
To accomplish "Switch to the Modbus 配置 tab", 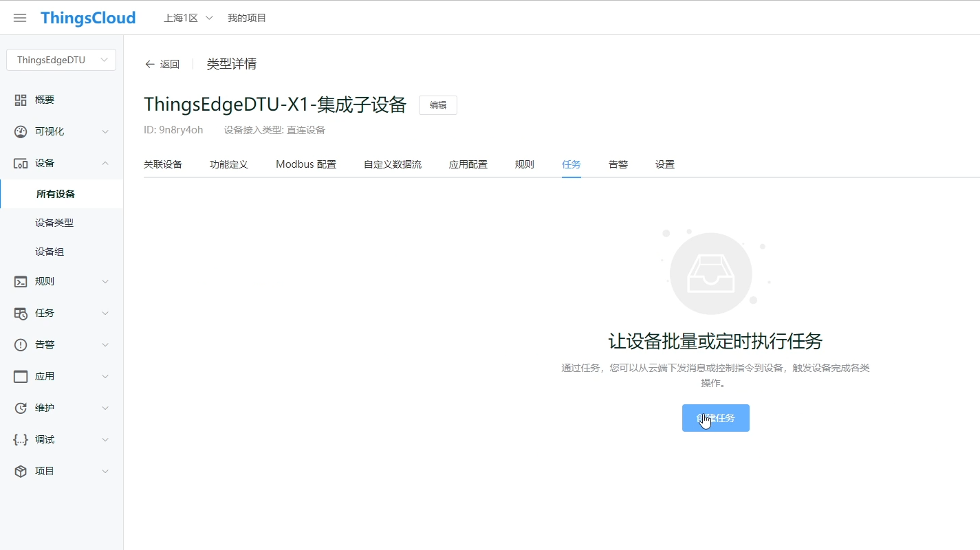I will coord(306,164).
